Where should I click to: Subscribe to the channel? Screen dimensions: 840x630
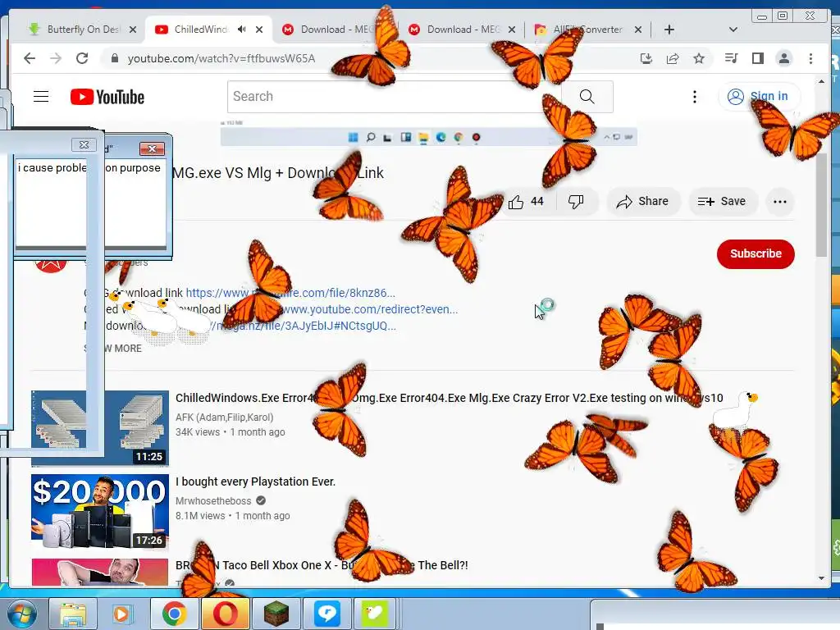pos(756,254)
